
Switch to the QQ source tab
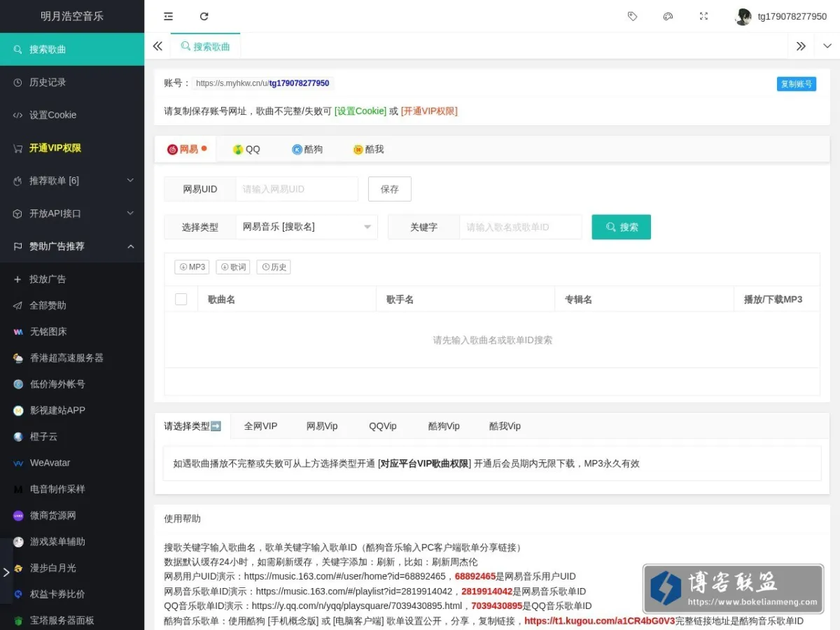tap(246, 149)
